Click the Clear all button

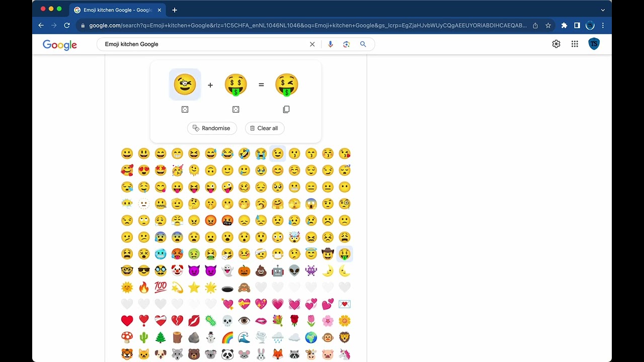pyautogui.click(x=265, y=128)
